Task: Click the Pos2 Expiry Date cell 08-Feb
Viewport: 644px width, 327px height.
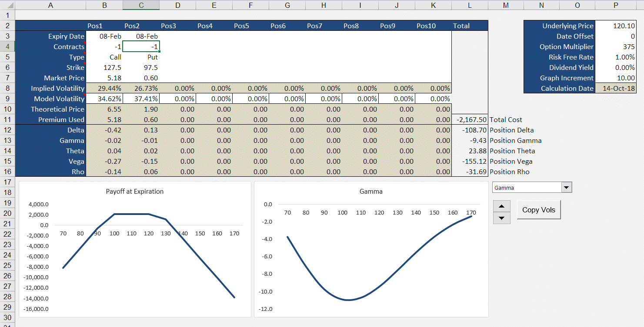Action: 141,36
